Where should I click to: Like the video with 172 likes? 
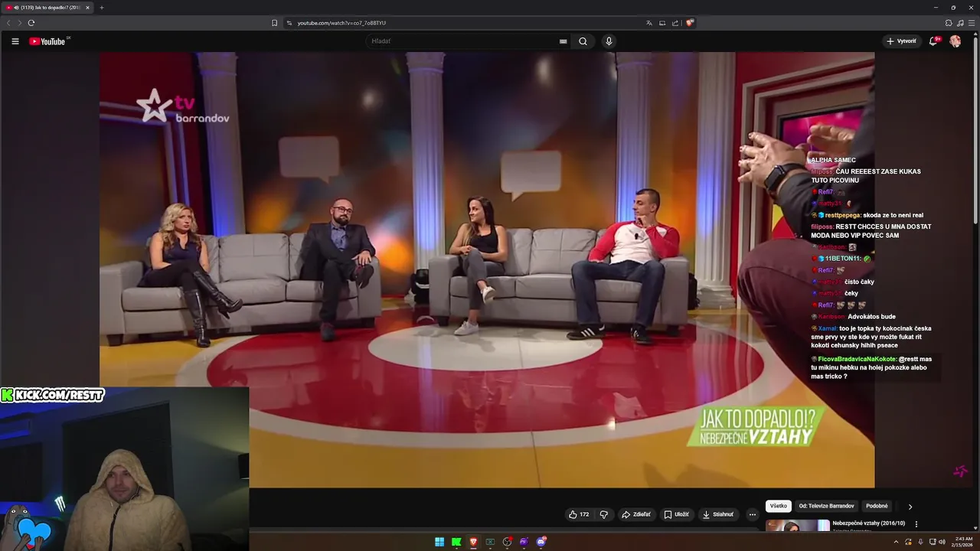click(579, 514)
